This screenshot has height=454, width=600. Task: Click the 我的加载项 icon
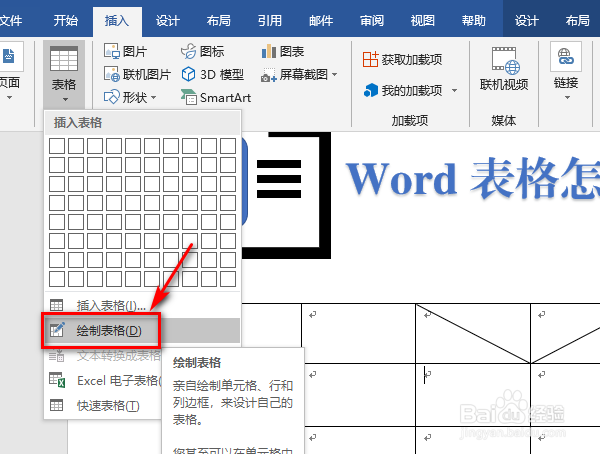pyautogui.click(x=371, y=90)
